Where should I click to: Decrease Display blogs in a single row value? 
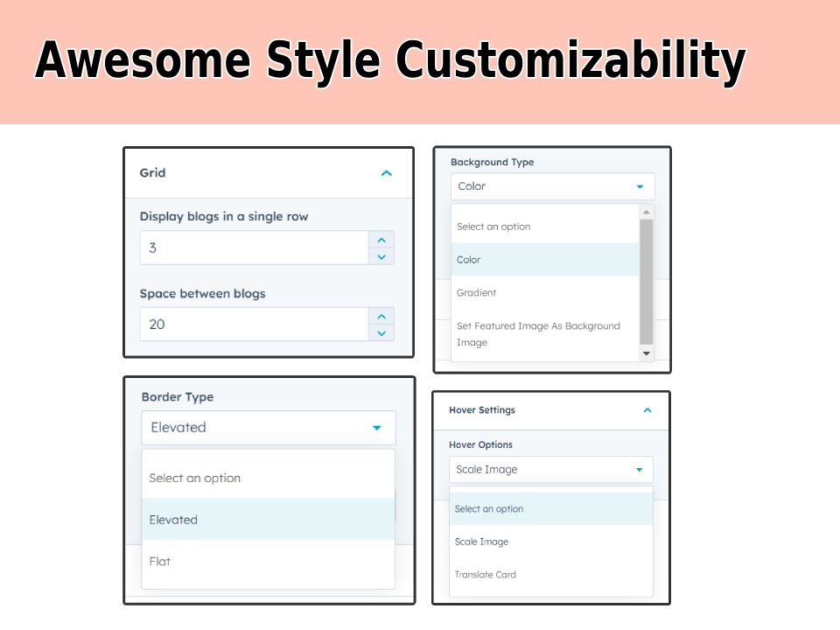click(x=381, y=256)
